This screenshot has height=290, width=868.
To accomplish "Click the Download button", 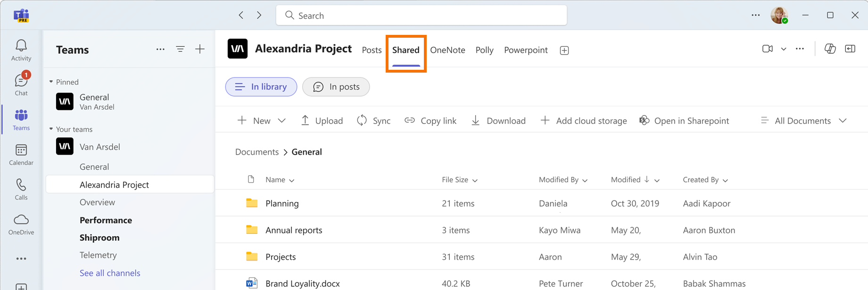I will click(498, 121).
